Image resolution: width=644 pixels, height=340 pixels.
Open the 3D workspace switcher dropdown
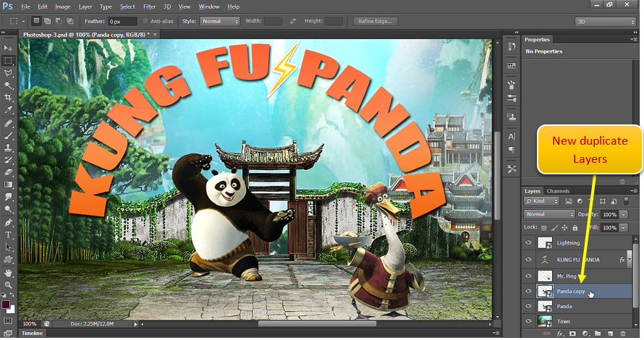(x=606, y=22)
